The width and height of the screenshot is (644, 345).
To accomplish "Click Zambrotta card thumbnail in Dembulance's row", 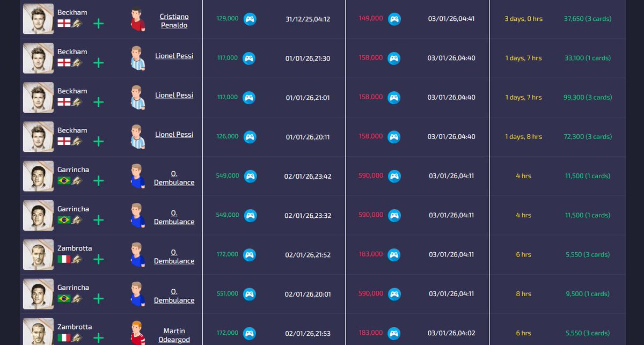I will point(38,255).
